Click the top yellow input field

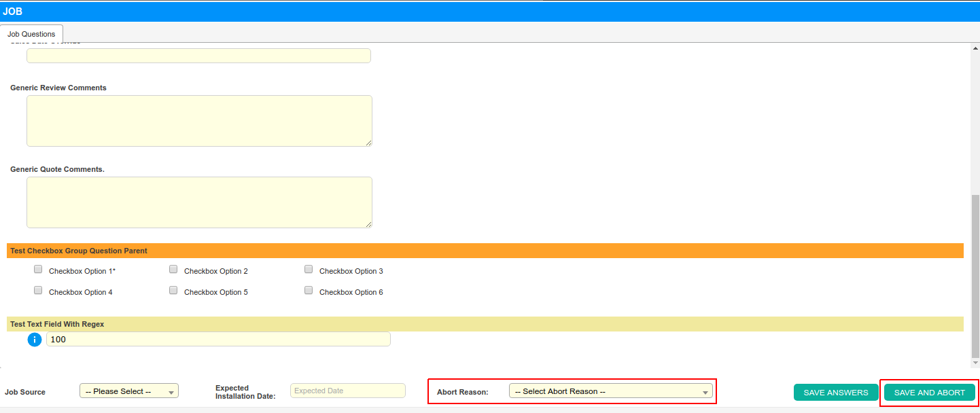[198, 56]
